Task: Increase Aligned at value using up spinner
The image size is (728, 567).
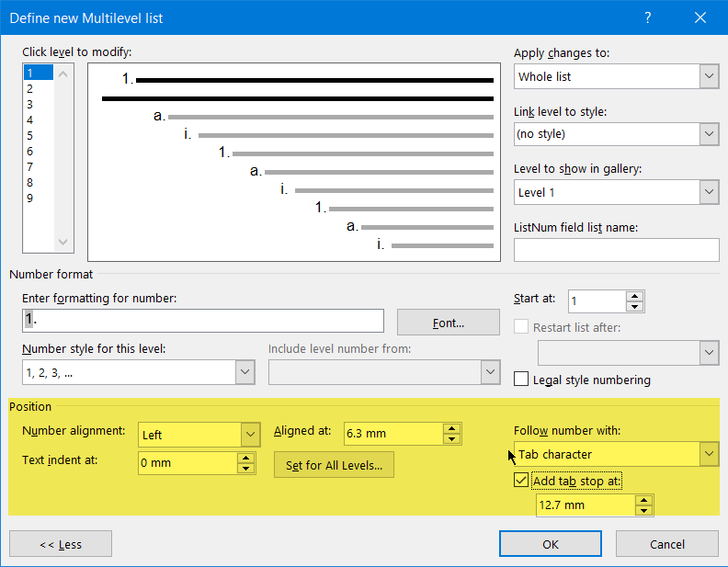Action: click(451, 428)
